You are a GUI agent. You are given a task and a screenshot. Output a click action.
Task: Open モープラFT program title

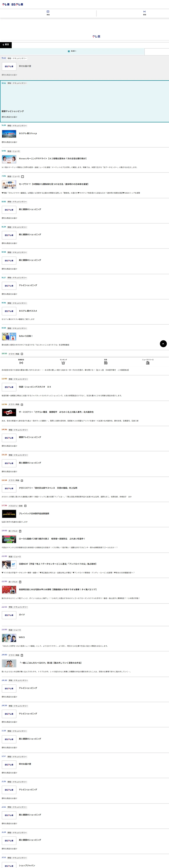(54, 184)
